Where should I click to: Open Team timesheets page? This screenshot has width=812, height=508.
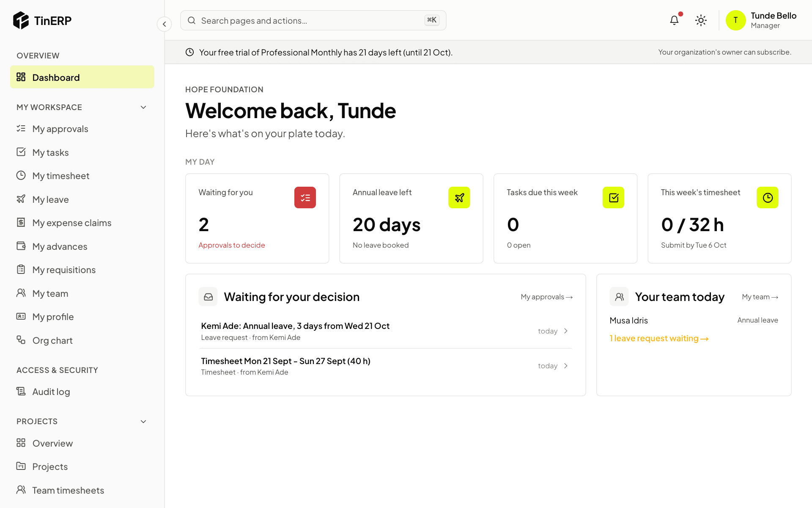(x=82, y=490)
